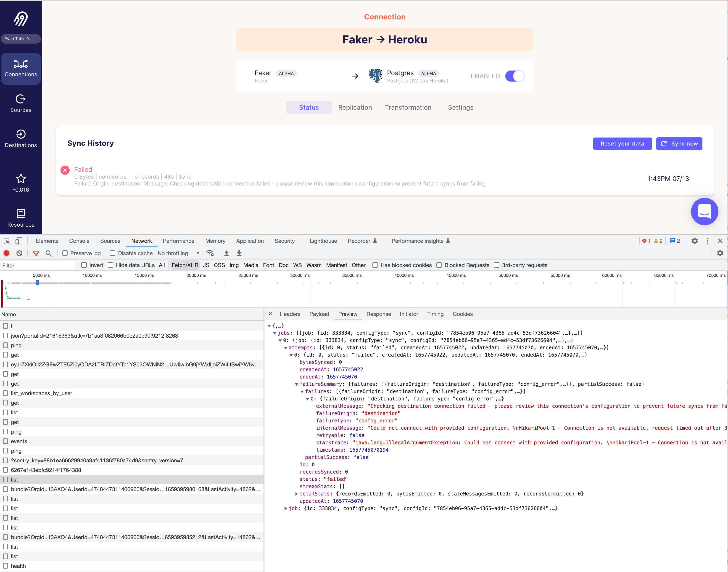This screenshot has width=728, height=572.
Task: Collapse the failureSummary JSON node
Action: click(x=297, y=384)
